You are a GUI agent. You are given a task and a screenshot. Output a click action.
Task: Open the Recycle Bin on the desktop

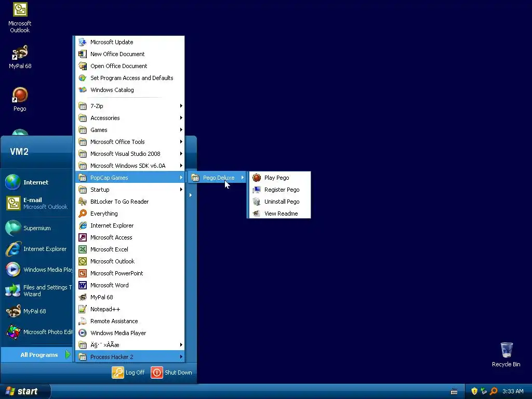point(506,350)
